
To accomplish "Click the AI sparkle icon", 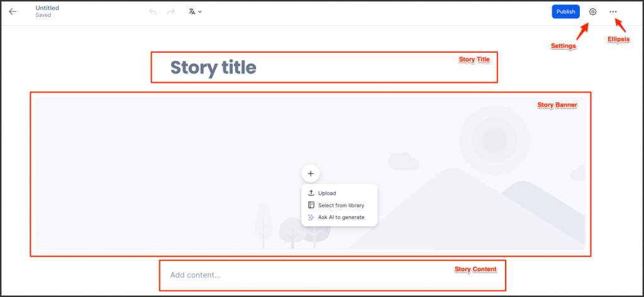I will pyautogui.click(x=311, y=217).
